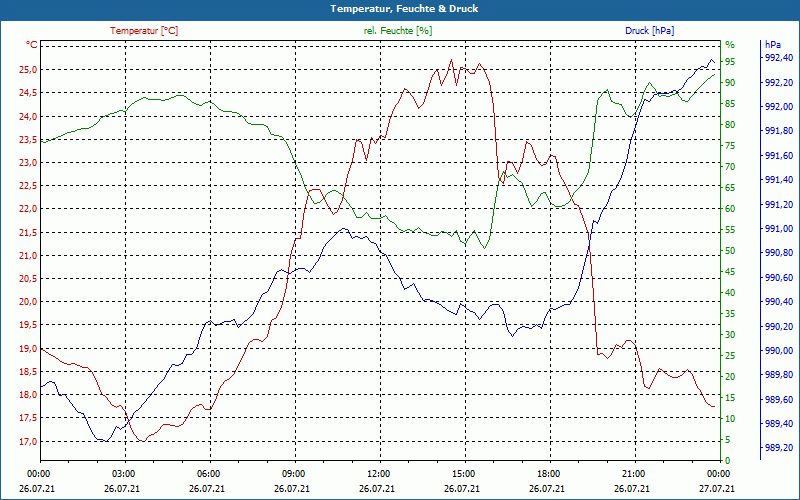
Task: Click the 15:00 time axis label
Action: 465,474
